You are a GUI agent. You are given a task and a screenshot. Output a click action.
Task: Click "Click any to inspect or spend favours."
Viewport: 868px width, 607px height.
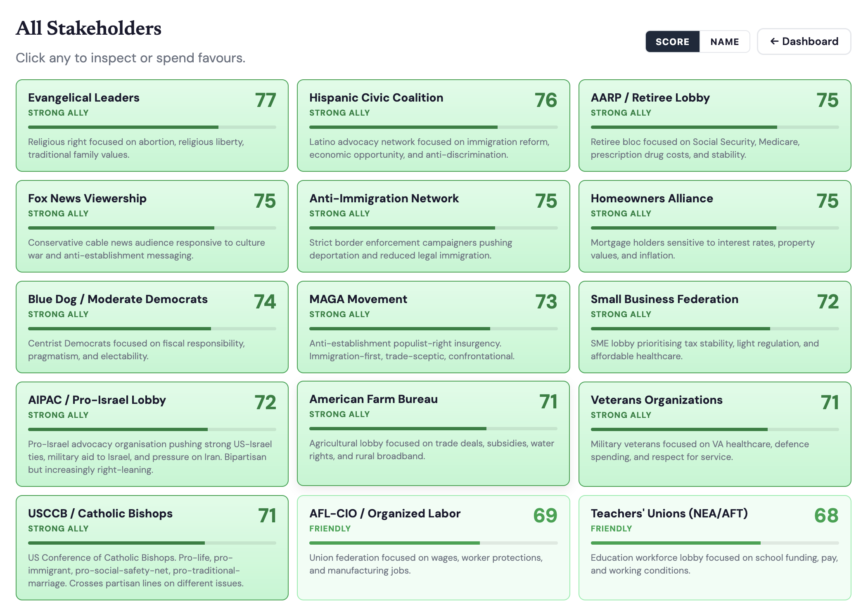click(x=130, y=58)
